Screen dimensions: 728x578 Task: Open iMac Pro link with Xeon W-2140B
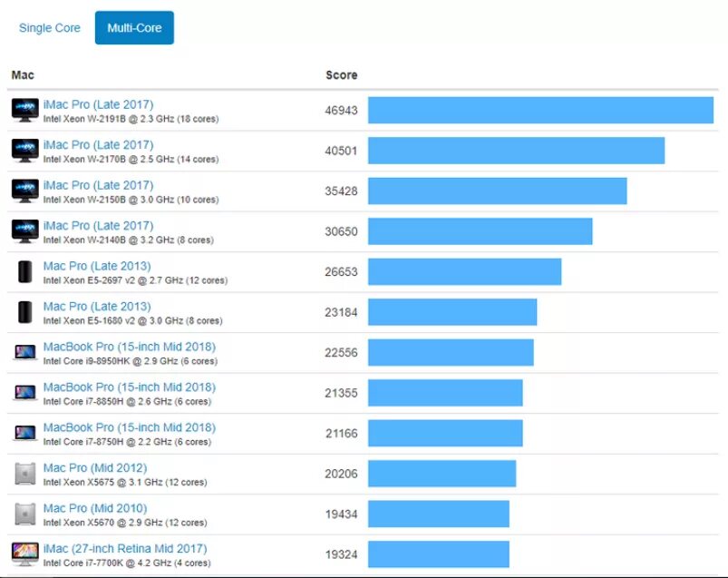tap(99, 226)
